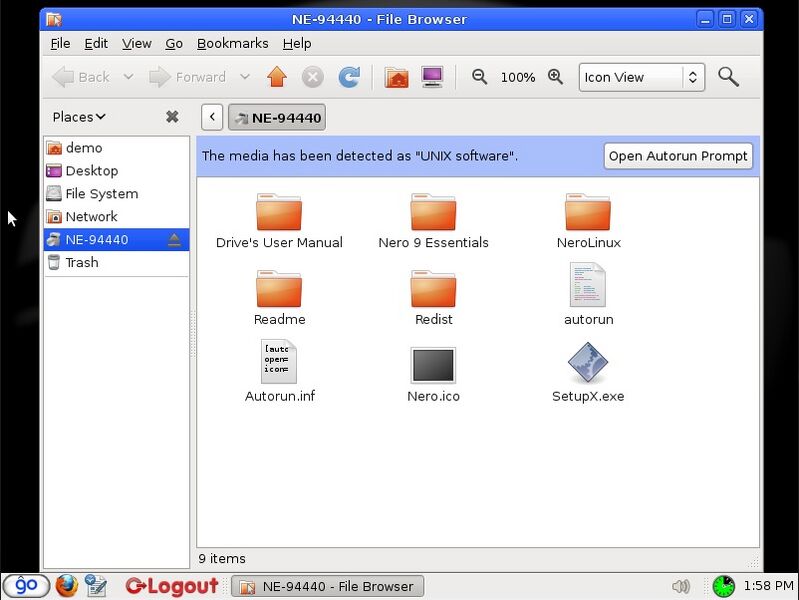Click the NE-94440 path bar button
The height and width of the screenshot is (600, 799).
coord(277,118)
